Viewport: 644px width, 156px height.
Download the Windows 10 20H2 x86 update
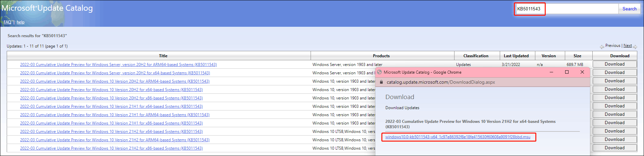click(614, 98)
